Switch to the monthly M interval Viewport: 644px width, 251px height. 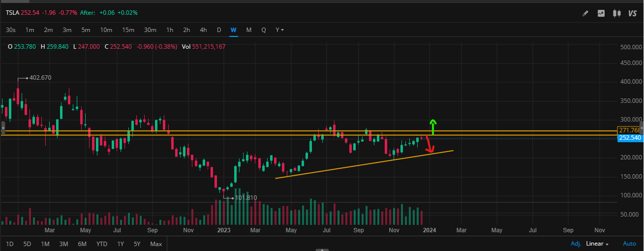[249, 29]
